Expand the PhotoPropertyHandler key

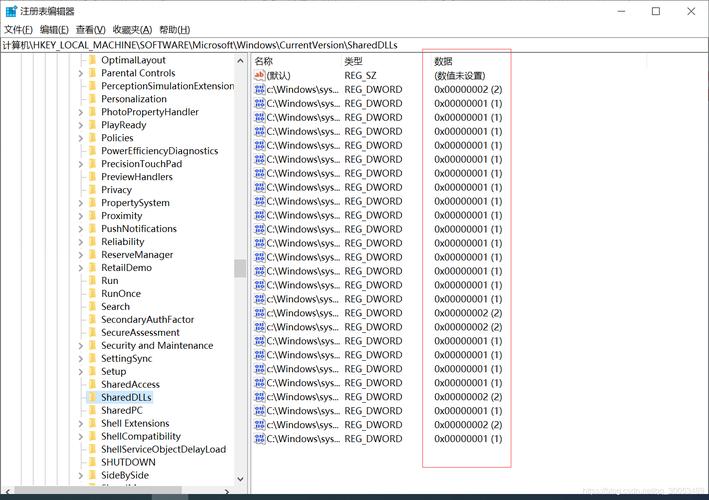coord(80,112)
